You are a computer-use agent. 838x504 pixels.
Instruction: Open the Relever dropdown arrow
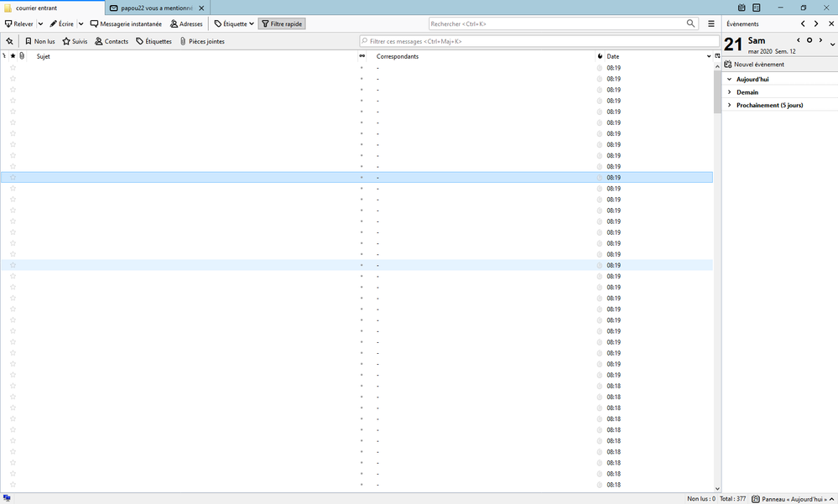tap(40, 24)
